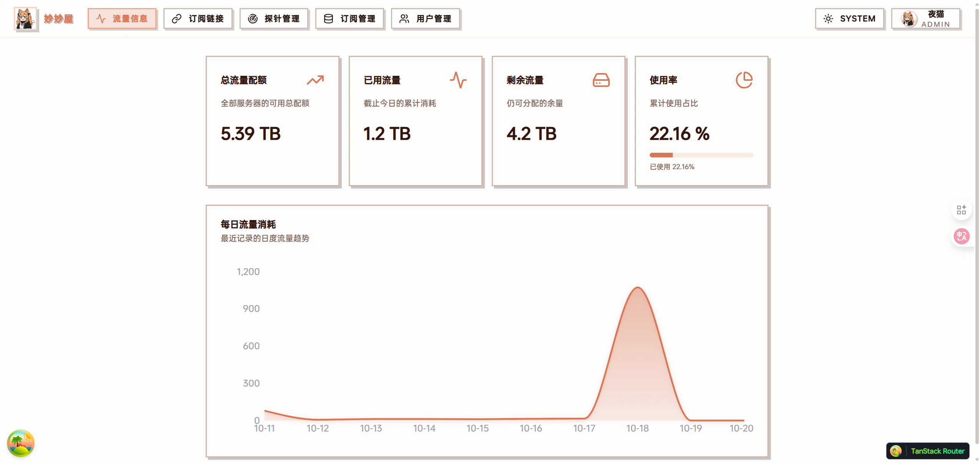
Task: Click the 10-18 peak on the traffic chart
Action: [x=637, y=289]
